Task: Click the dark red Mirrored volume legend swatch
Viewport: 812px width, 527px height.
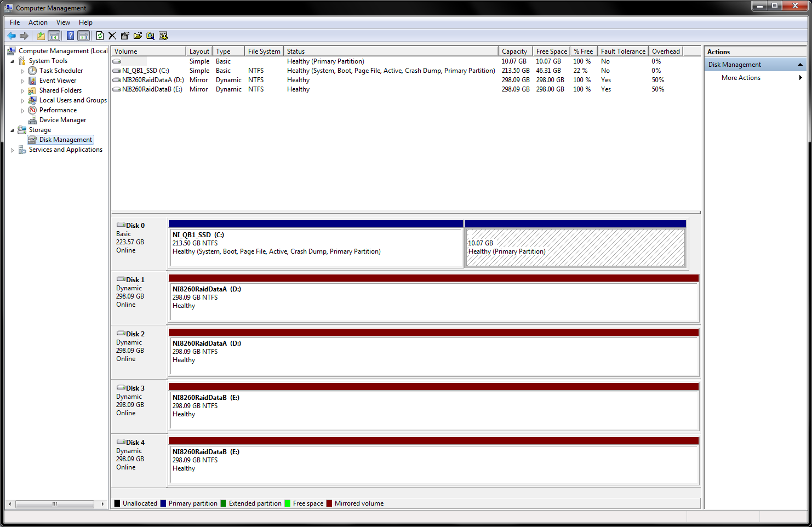Action: [x=329, y=503]
